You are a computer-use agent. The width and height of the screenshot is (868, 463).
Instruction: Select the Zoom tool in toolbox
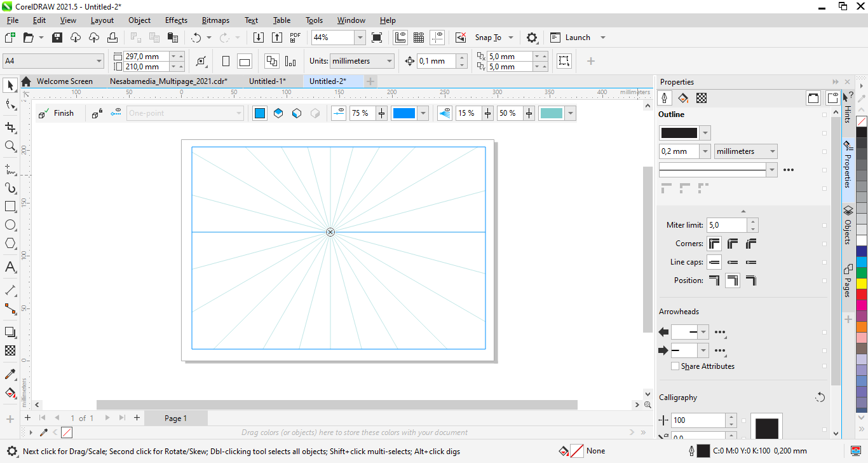pyautogui.click(x=10, y=146)
